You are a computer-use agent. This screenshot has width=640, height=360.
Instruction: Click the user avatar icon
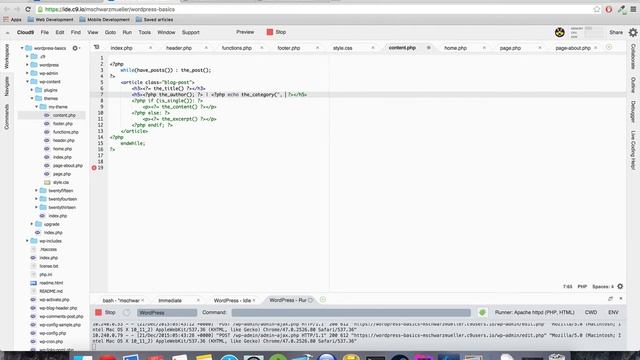click(560, 32)
